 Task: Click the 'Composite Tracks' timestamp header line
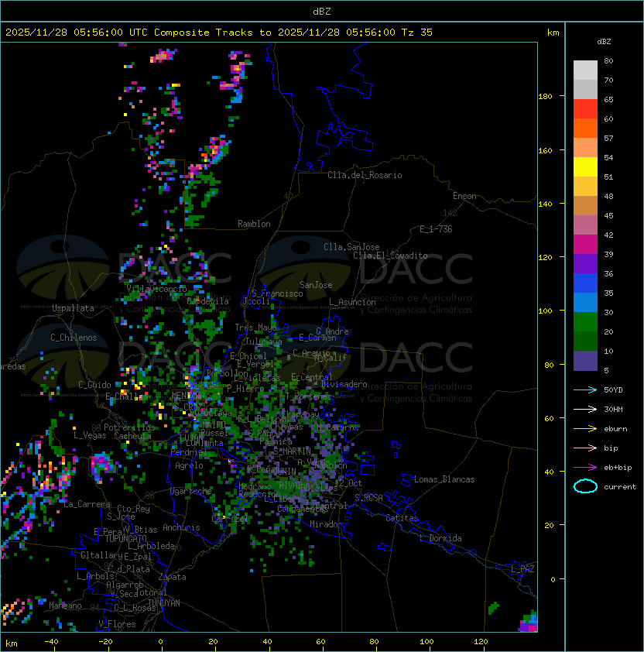[x=219, y=33]
